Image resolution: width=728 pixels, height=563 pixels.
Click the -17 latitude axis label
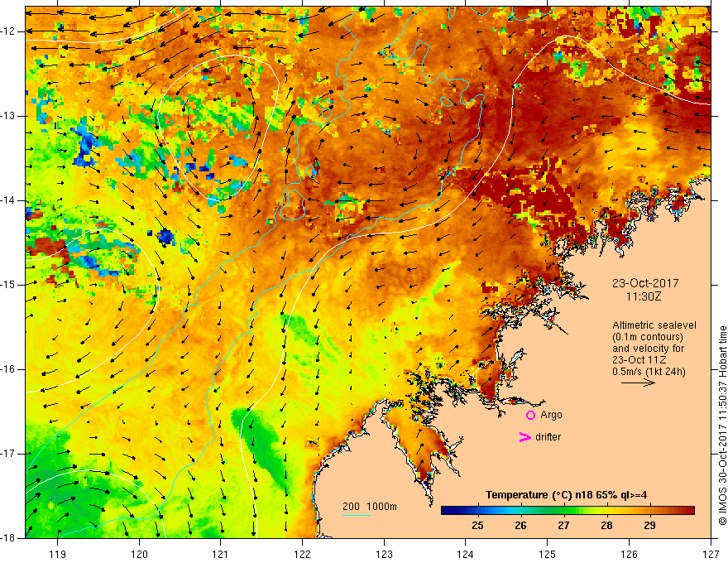8,454
